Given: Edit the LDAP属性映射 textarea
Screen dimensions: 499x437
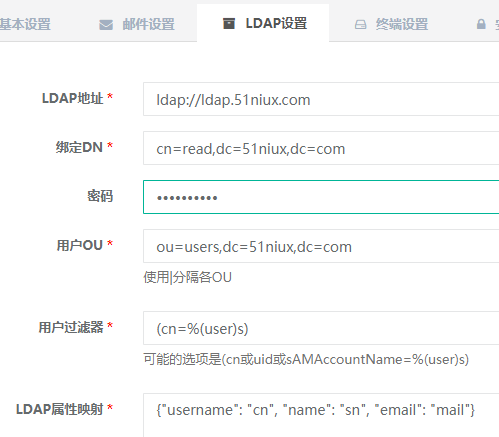Looking at the screenshot, I should [x=321, y=415].
